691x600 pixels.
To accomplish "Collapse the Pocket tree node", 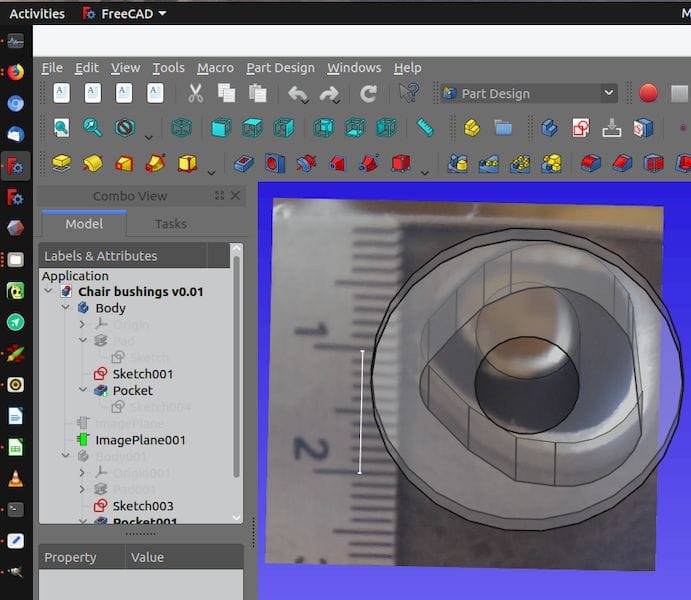I will click(83, 390).
